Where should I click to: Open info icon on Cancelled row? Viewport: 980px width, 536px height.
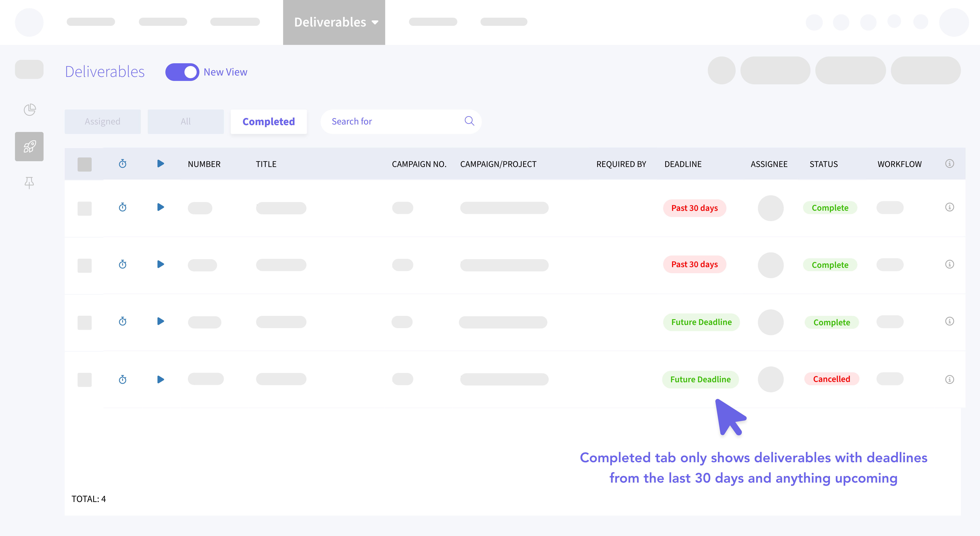click(949, 379)
